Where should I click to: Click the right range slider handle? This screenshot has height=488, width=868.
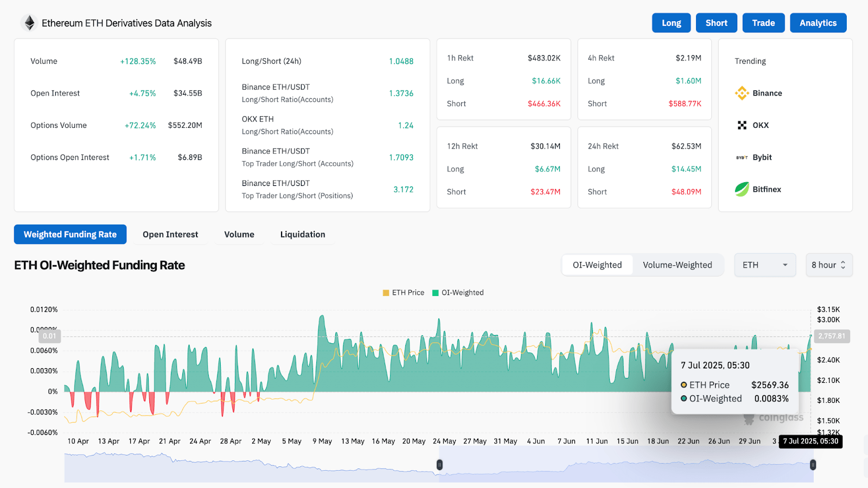(813, 465)
